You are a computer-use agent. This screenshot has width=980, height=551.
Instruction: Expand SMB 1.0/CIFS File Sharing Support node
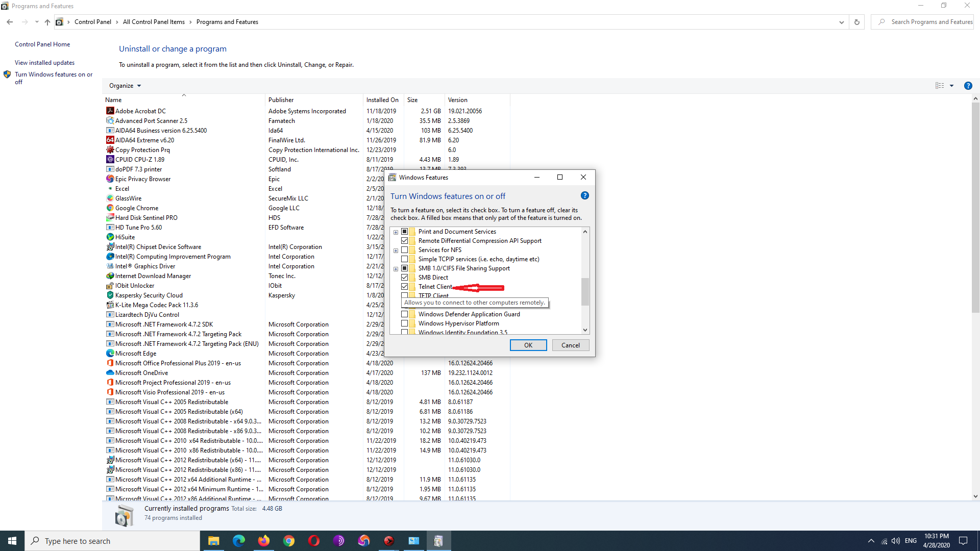pos(396,269)
